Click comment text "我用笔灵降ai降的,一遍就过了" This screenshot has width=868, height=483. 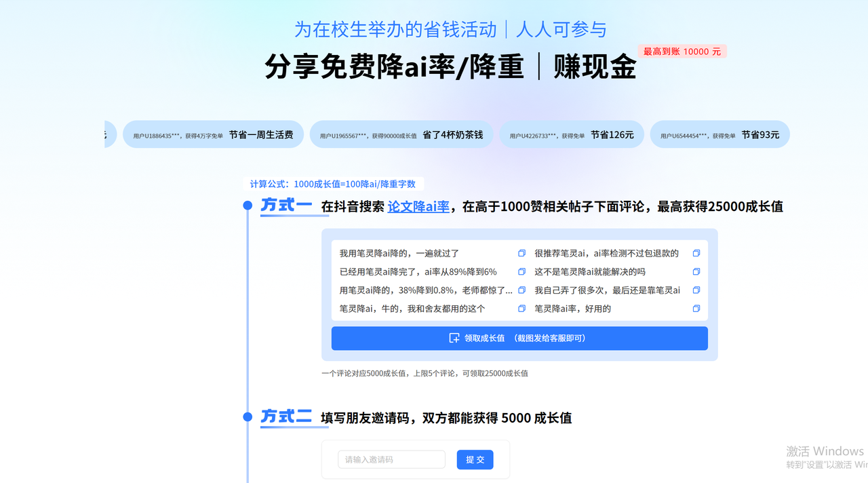[x=399, y=254]
